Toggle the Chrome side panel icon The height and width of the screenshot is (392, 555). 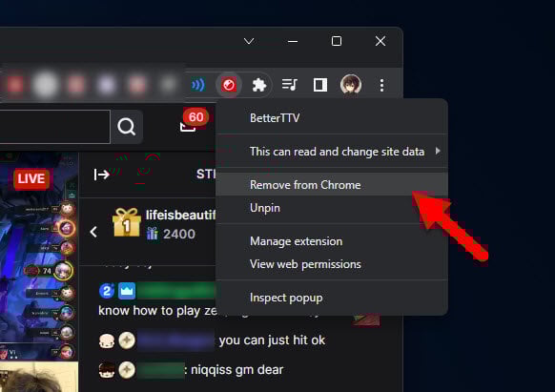pyautogui.click(x=320, y=85)
